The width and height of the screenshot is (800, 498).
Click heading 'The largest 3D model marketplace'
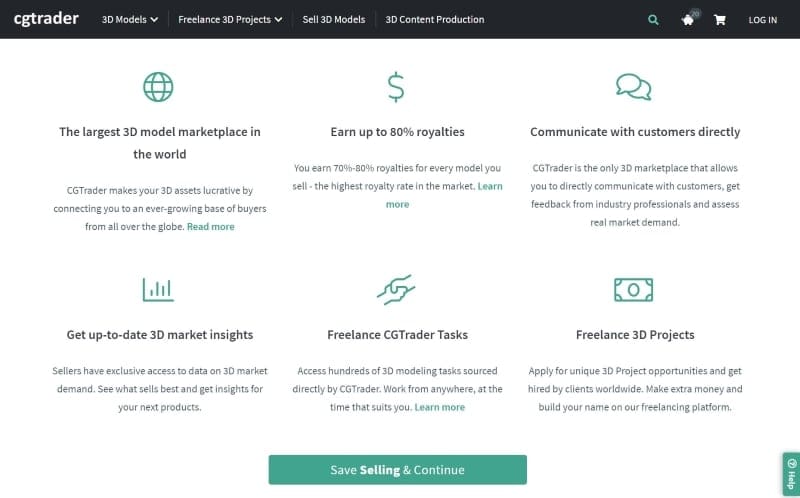160,143
